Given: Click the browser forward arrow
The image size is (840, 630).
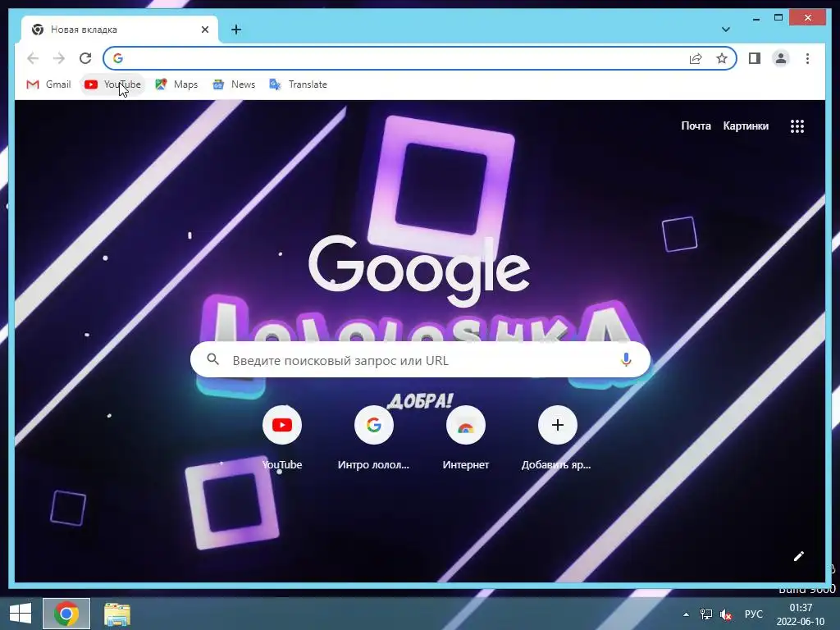Looking at the screenshot, I should coord(59,58).
